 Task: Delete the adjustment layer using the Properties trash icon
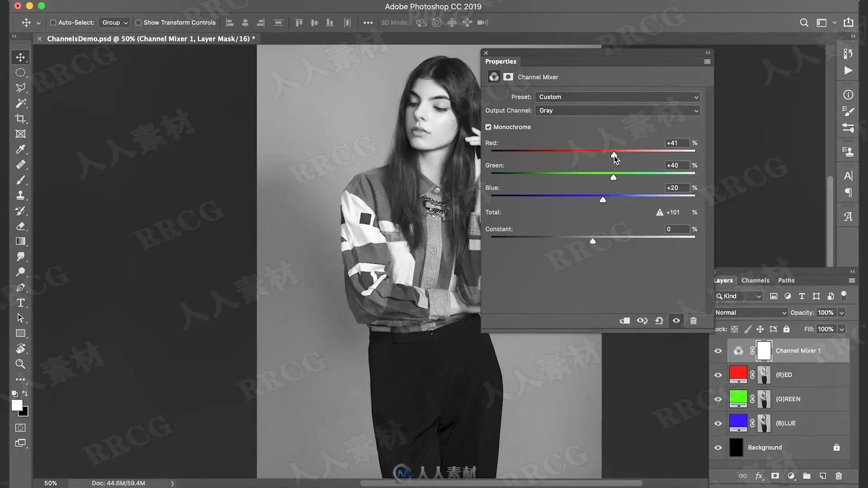693,321
